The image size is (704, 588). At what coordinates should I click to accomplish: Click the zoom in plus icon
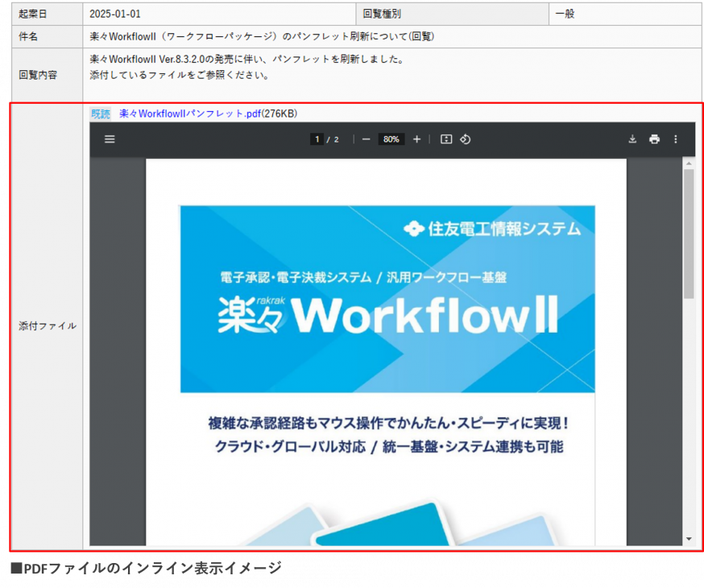416,139
